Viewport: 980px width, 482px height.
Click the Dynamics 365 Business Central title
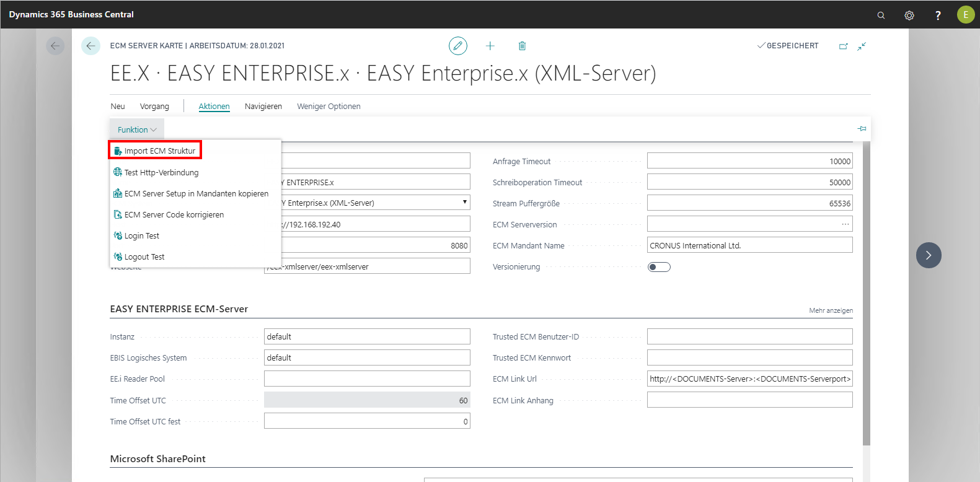(x=71, y=14)
